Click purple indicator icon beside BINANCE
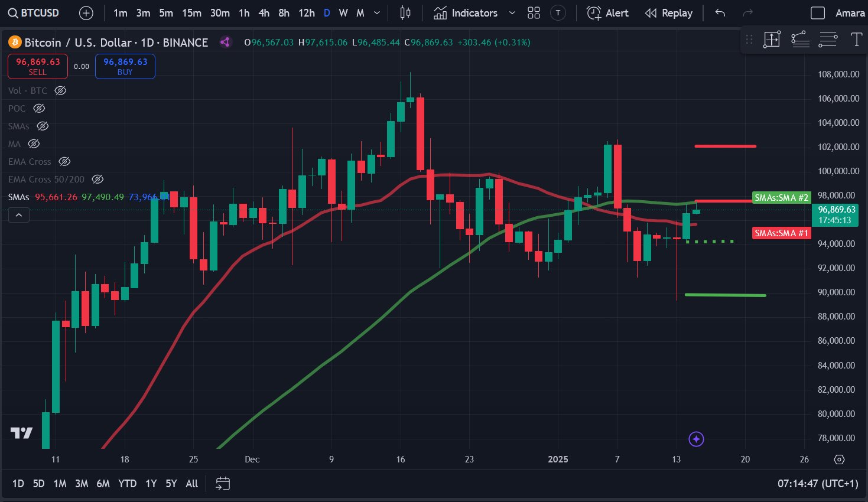This screenshot has width=868, height=502. (225, 42)
